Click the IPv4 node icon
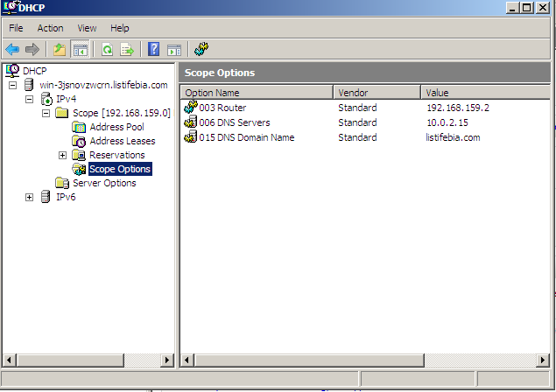The height and width of the screenshot is (392, 556). click(46, 99)
